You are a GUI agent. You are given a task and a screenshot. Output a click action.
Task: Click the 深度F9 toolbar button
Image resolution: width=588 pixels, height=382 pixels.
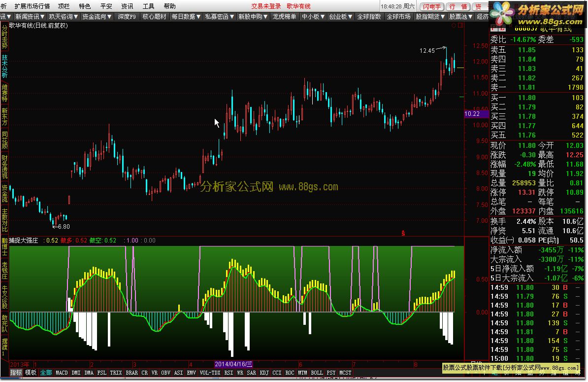tap(127, 16)
